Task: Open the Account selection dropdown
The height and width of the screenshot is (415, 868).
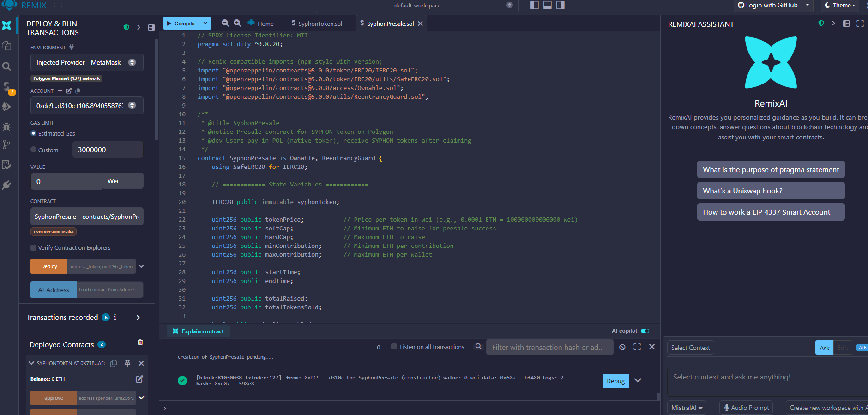Action: point(87,106)
